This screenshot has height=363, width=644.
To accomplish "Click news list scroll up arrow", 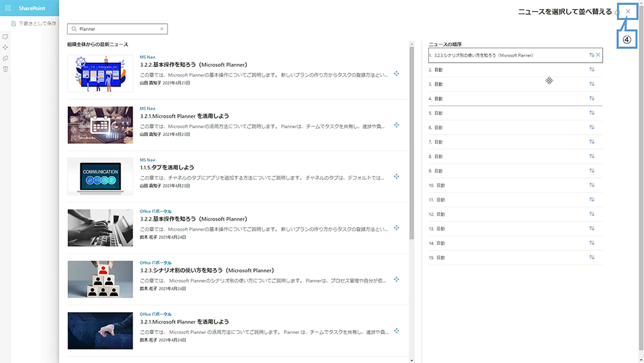I will pyautogui.click(x=412, y=44).
